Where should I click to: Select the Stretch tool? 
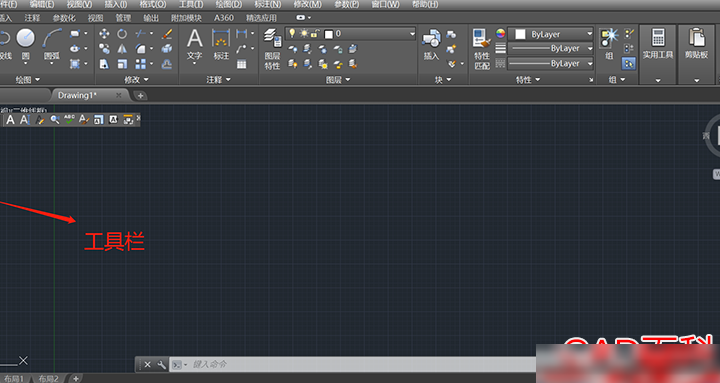pyautogui.click(x=104, y=64)
